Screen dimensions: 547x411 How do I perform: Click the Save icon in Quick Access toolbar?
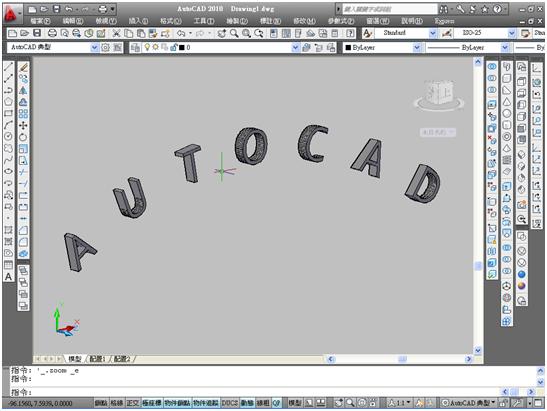click(57, 9)
